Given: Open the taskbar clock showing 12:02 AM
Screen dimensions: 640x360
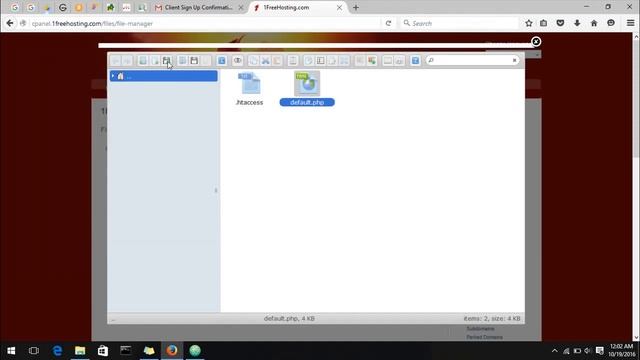Looking at the screenshot, I should pyautogui.click(x=622, y=350).
